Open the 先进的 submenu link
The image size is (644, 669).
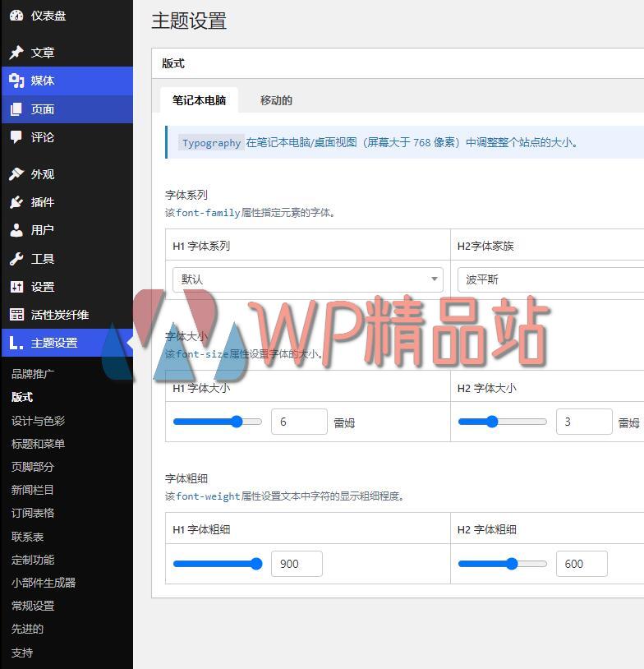coord(27,629)
